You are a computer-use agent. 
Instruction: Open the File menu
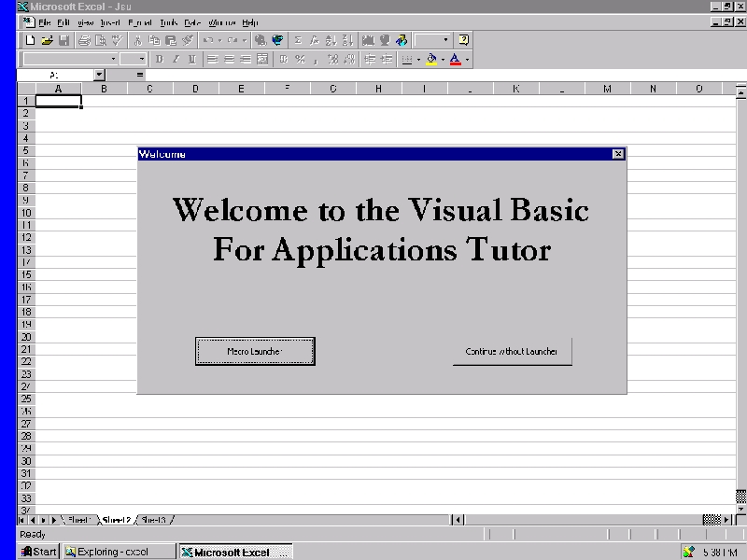45,22
